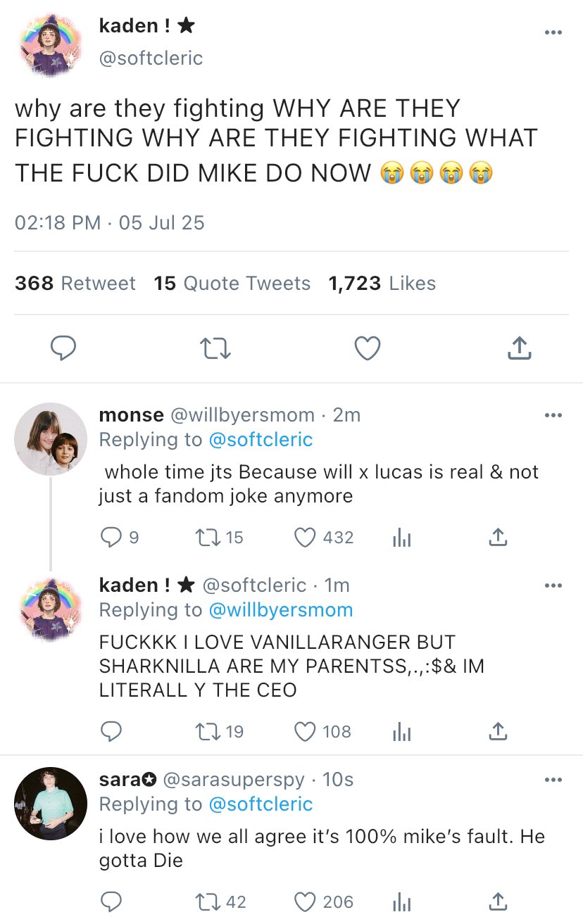This screenshot has height=924, width=583.
Task: Share sara's reply tweet
Action: point(497,902)
